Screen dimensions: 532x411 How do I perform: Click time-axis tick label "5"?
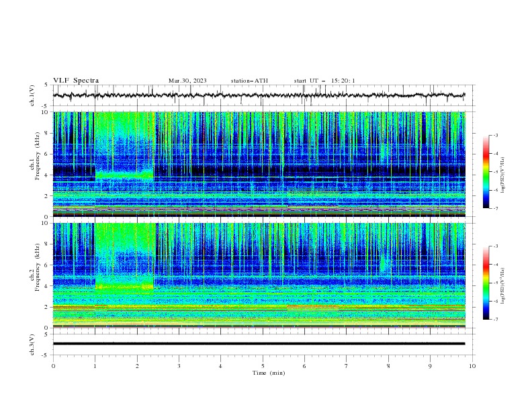tap(263, 366)
